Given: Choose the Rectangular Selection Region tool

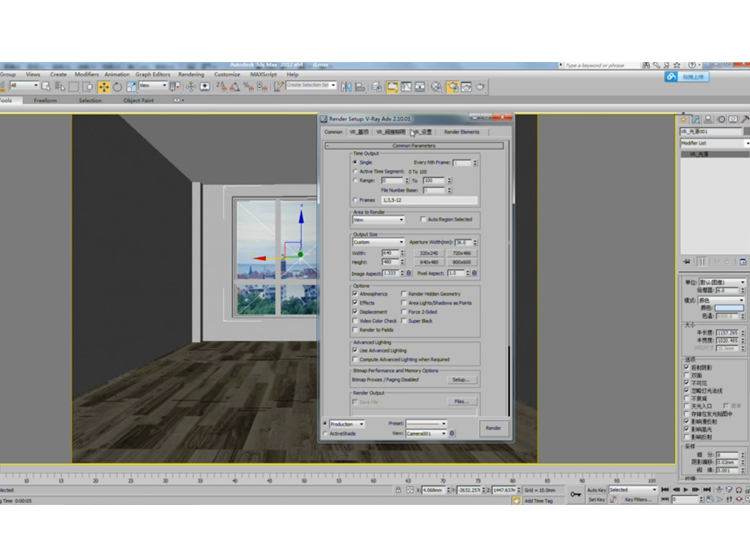Looking at the screenshot, I should pos(74,87).
